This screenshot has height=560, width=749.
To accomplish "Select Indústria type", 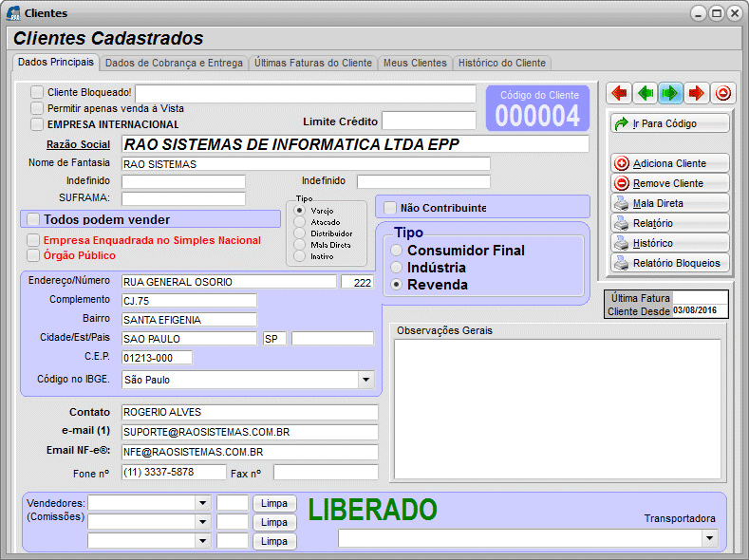I will click(x=396, y=268).
